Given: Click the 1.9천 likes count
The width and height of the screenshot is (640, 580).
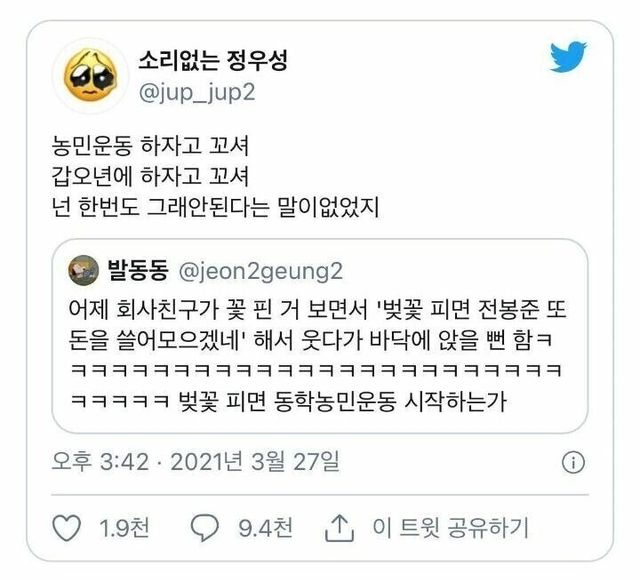Looking at the screenshot, I should (124, 528).
